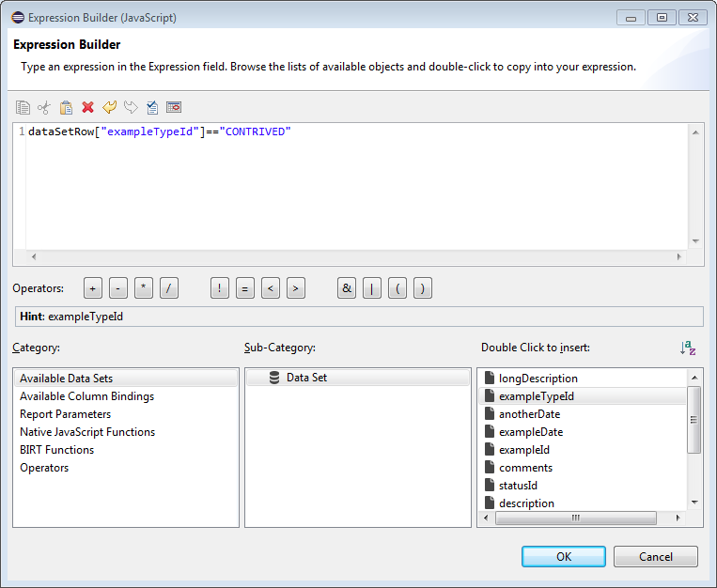Click the Cancel button
Viewport: 717px width, 588px height.
coord(656,556)
